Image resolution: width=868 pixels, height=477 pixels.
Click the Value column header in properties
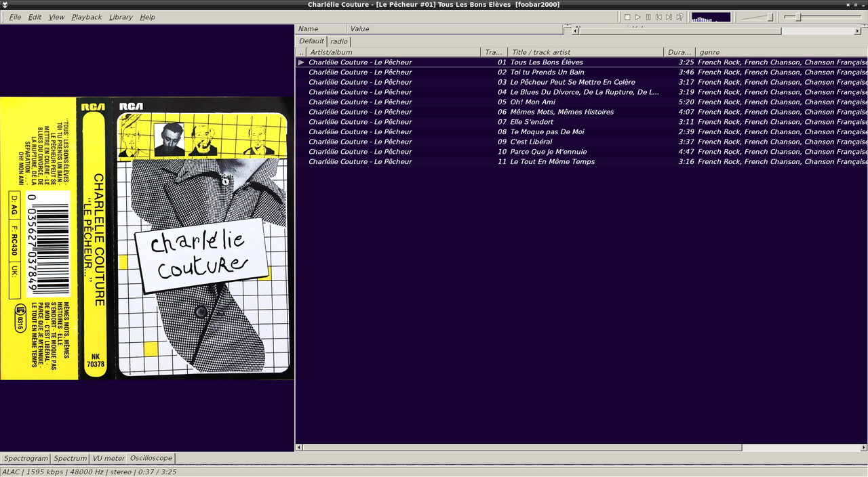tap(455, 29)
